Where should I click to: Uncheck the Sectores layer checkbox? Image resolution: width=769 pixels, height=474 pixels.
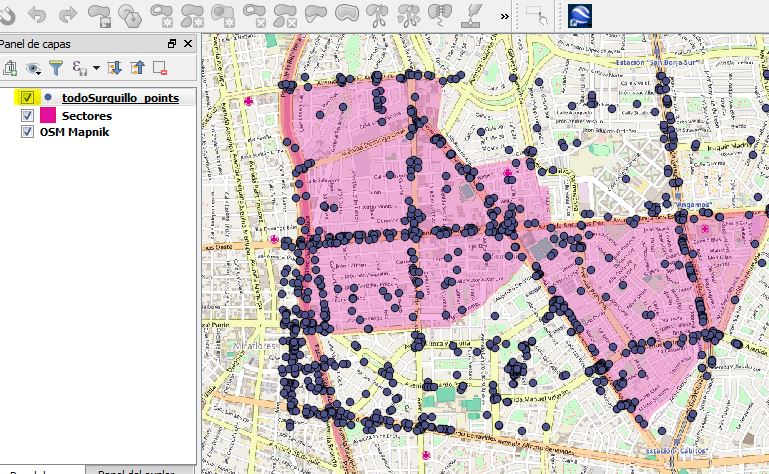[27, 116]
